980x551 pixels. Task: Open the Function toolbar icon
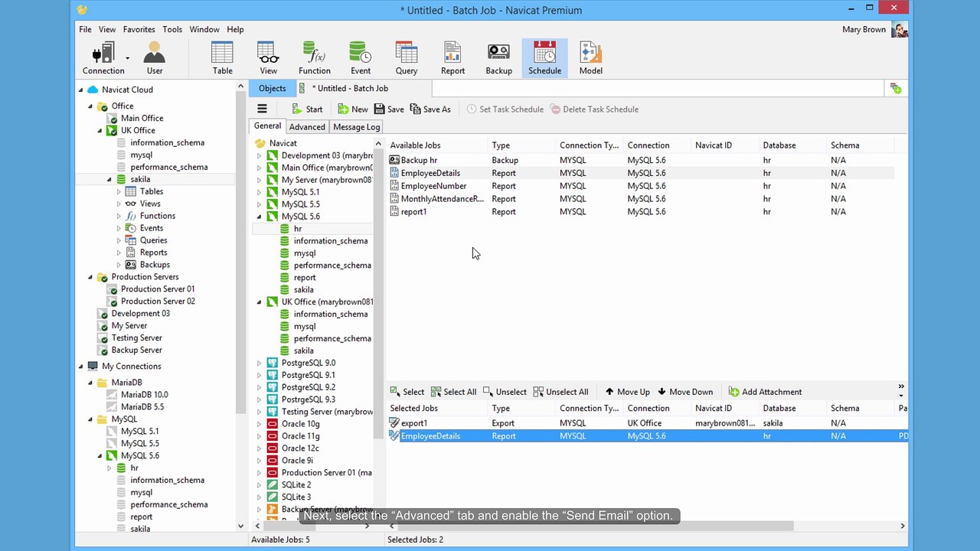click(315, 58)
